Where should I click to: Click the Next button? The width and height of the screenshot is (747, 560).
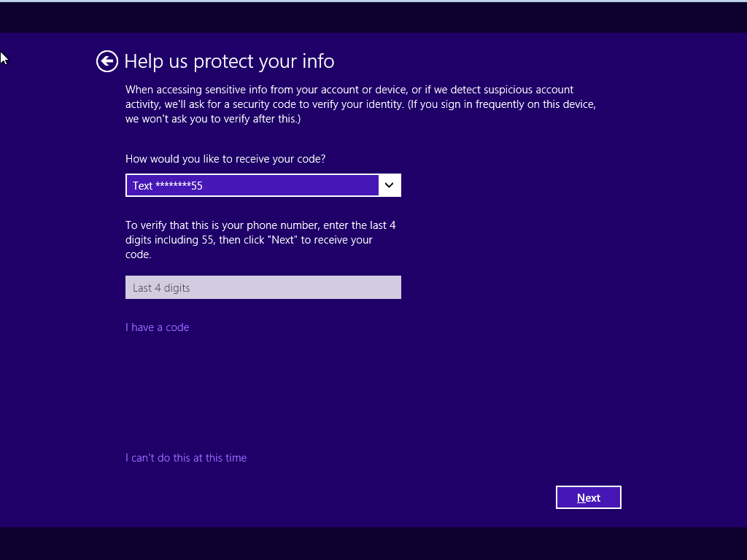point(589,497)
